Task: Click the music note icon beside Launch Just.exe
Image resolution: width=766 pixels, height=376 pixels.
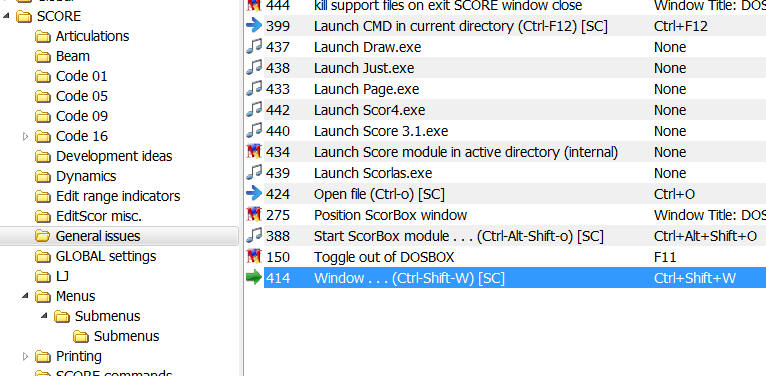Action: [254, 68]
